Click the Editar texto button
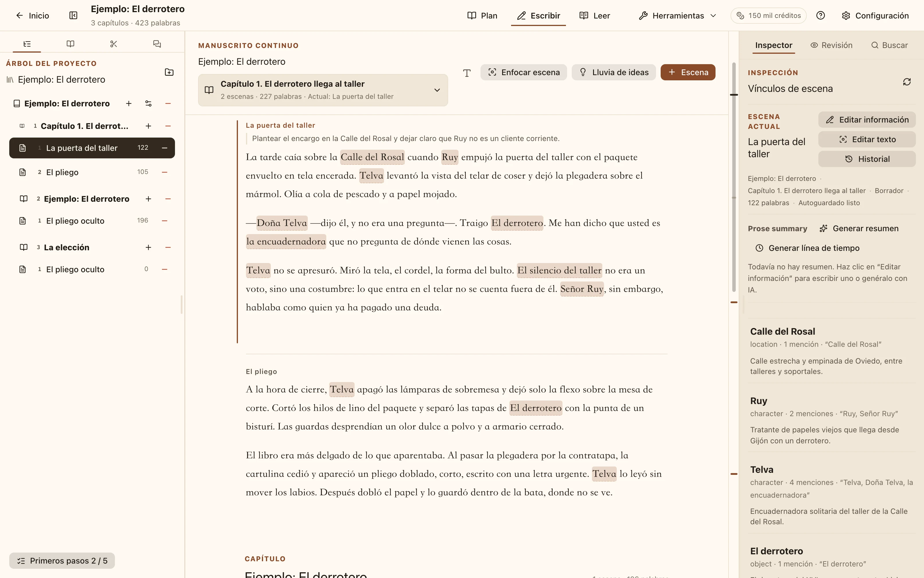Viewport: 924px width, 578px height. (867, 140)
